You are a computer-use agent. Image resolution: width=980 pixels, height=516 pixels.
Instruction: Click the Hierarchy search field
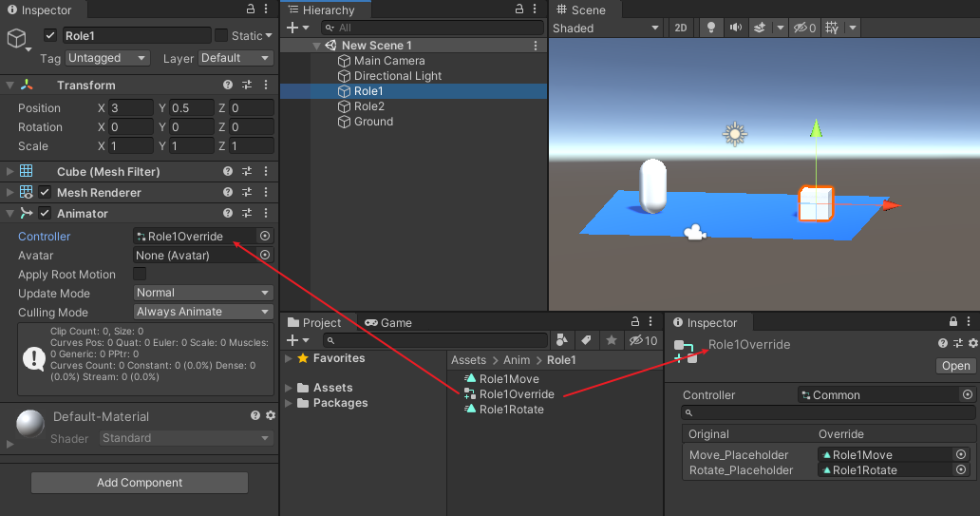[x=432, y=28]
